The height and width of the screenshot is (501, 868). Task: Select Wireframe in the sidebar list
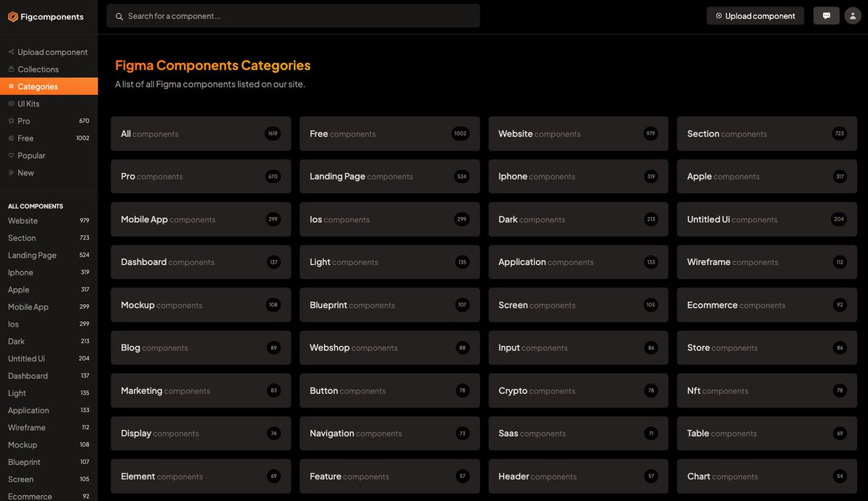point(27,428)
